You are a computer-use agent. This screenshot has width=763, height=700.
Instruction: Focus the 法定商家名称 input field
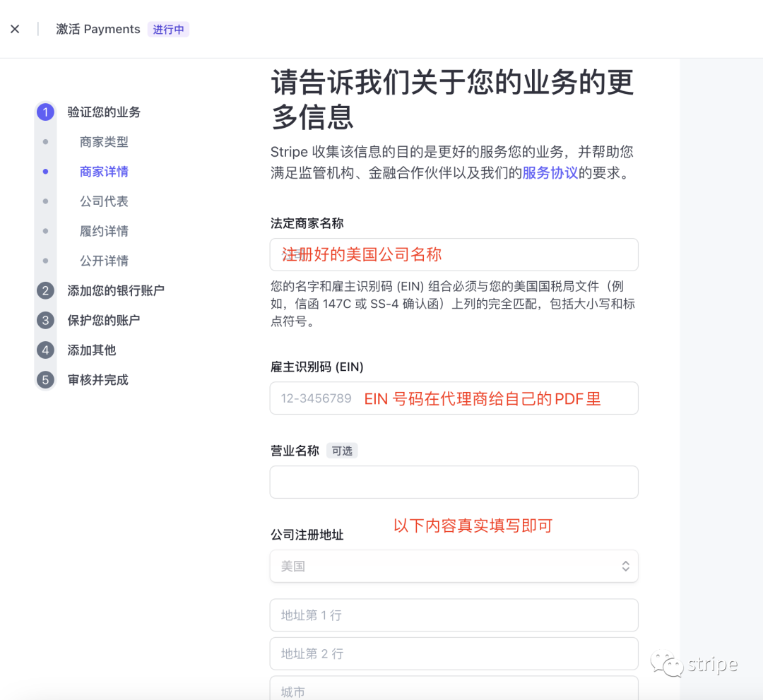pyautogui.click(x=454, y=254)
